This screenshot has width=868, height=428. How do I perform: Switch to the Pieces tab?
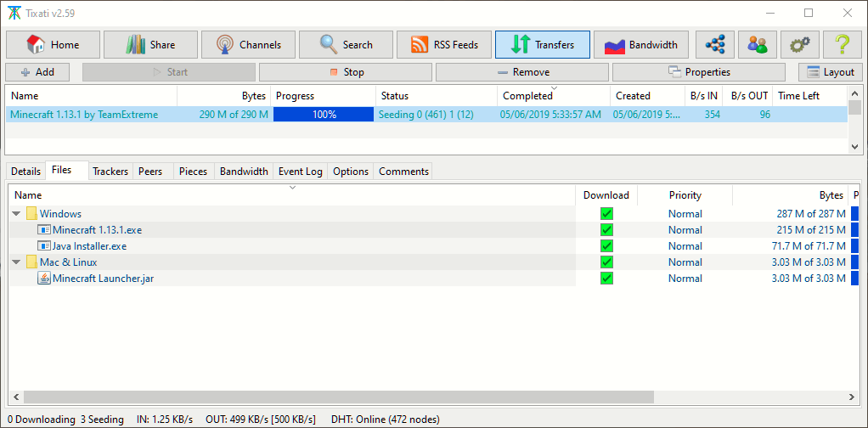coord(193,172)
